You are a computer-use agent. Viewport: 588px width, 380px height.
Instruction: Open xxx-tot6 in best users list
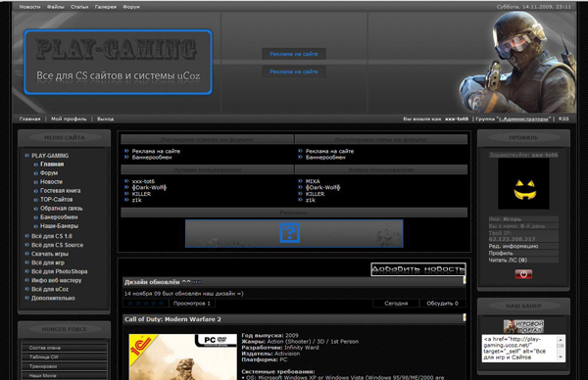tap(143, 181)
